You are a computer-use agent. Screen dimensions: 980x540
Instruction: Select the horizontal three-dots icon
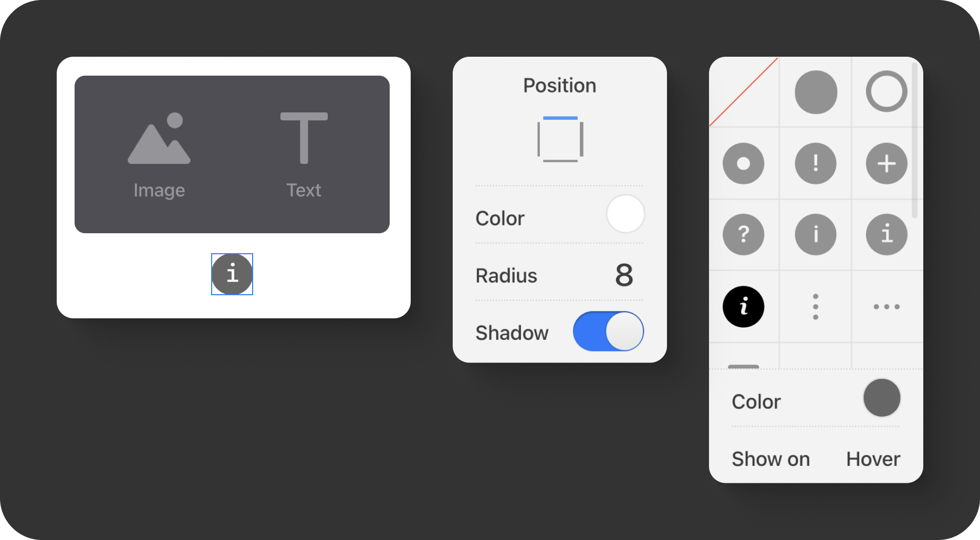887,307
